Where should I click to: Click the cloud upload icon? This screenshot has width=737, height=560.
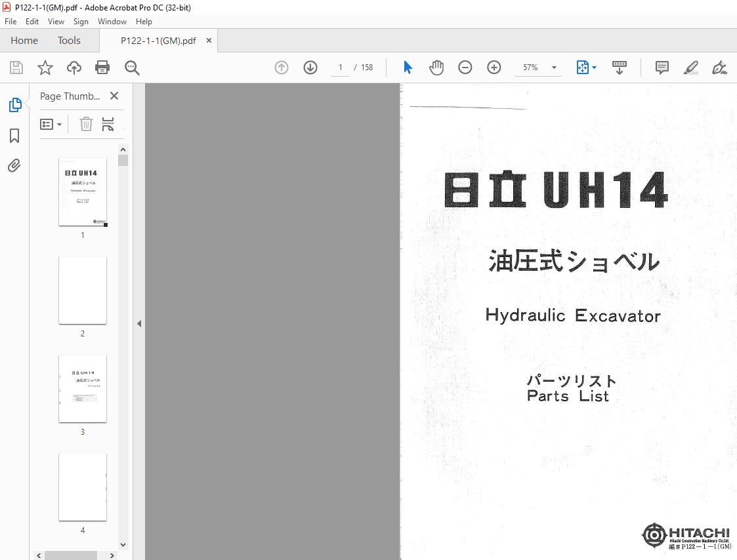click(74, 68)
